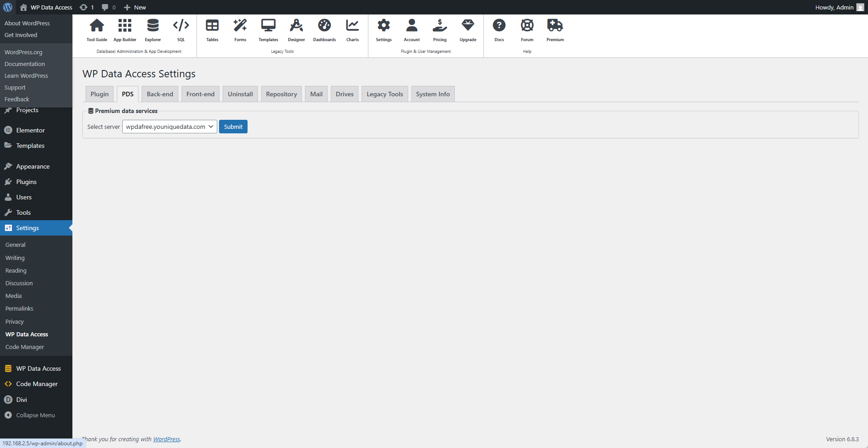The width and height of the screenshot is (868, 448).
Task: Expand the WP Data Access sidebar menu
Action: pyautogui.click(x=38, y=368)
